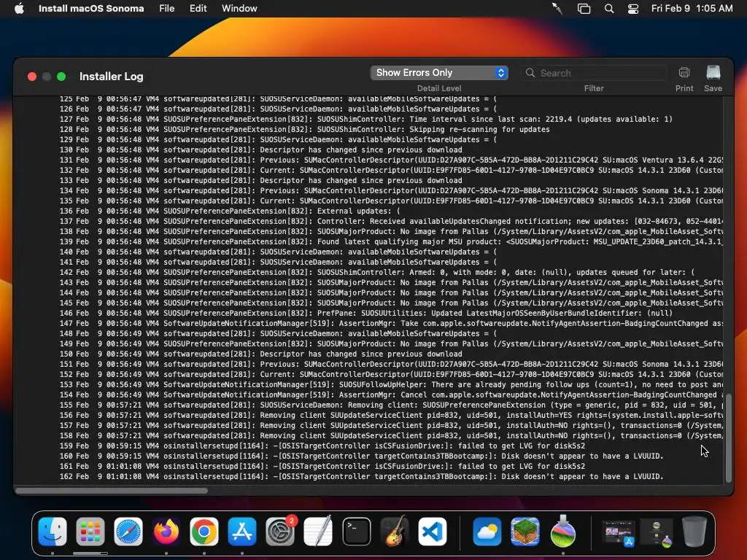Viewport: 747px width, 560px height.
Task: Open the Apple menu
Action: click(19, 9)
